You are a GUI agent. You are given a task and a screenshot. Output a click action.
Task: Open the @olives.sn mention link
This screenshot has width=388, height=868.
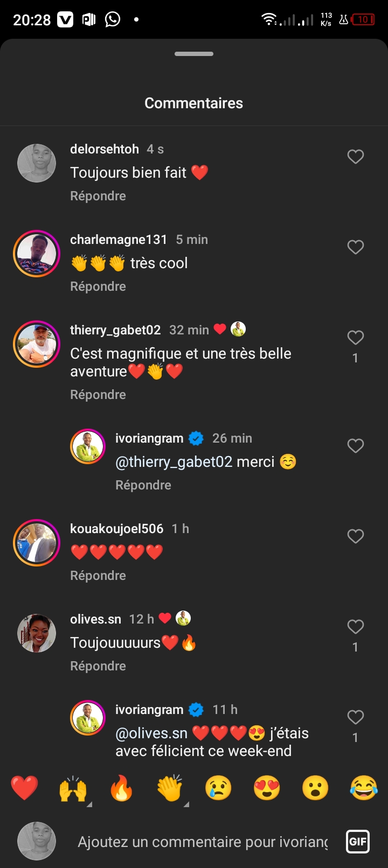point(151,733)
